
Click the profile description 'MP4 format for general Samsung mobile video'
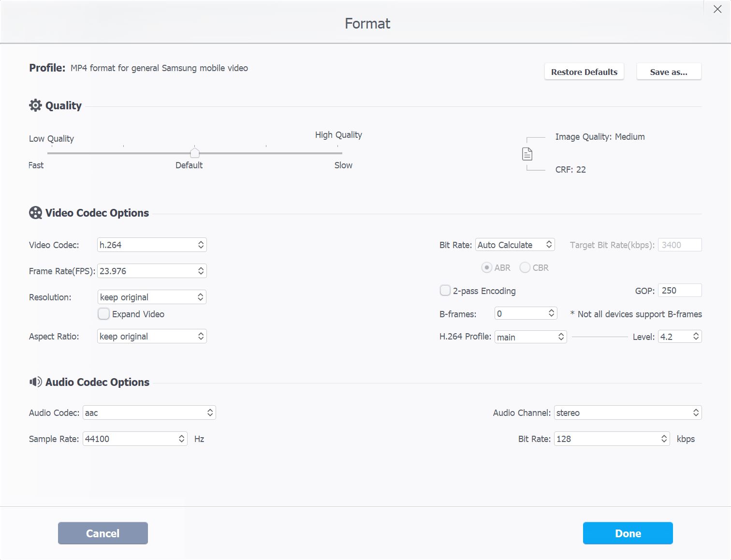click(x=159, y=68)
